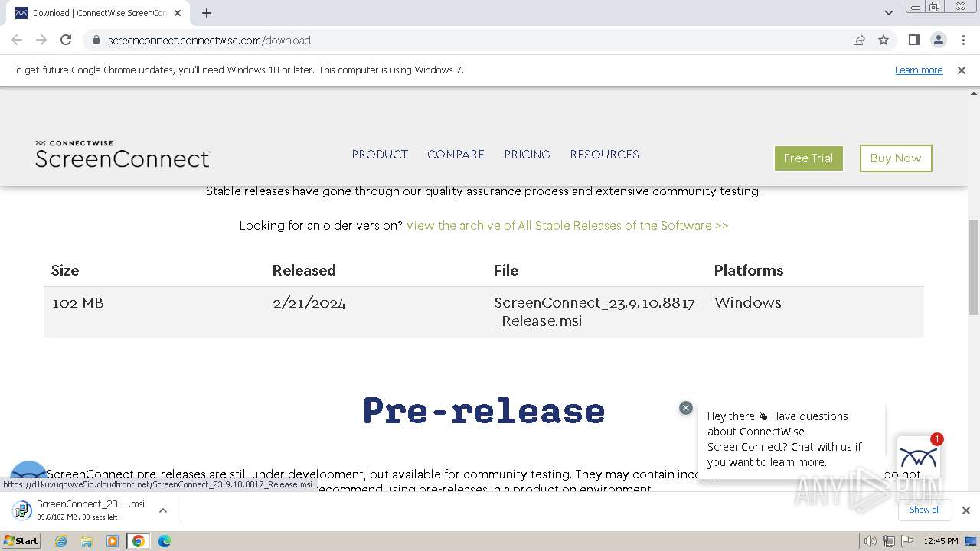Expand download item options chevron

click(162, 510)
